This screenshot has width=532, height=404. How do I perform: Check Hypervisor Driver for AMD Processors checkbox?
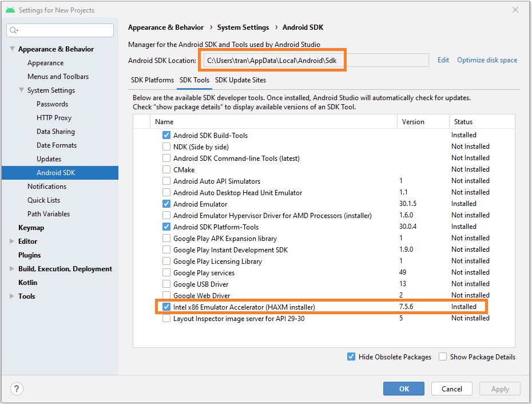[x=166, y=215]
